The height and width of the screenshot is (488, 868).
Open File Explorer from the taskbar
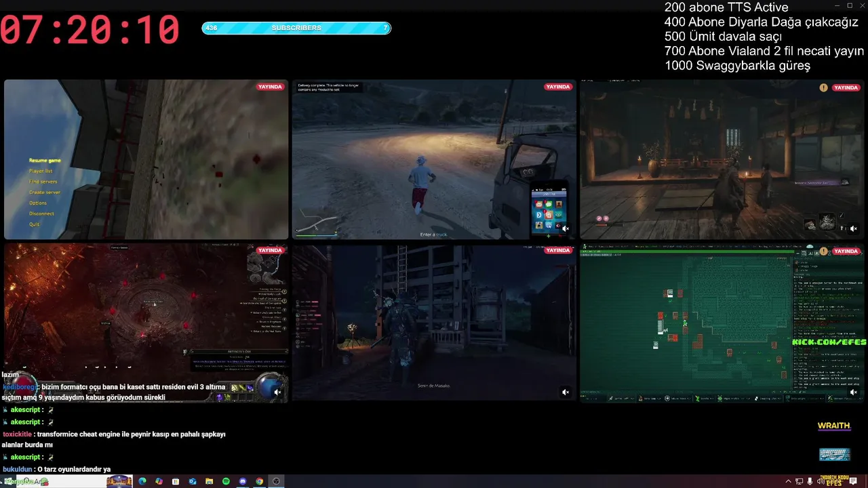coord(210,481)
